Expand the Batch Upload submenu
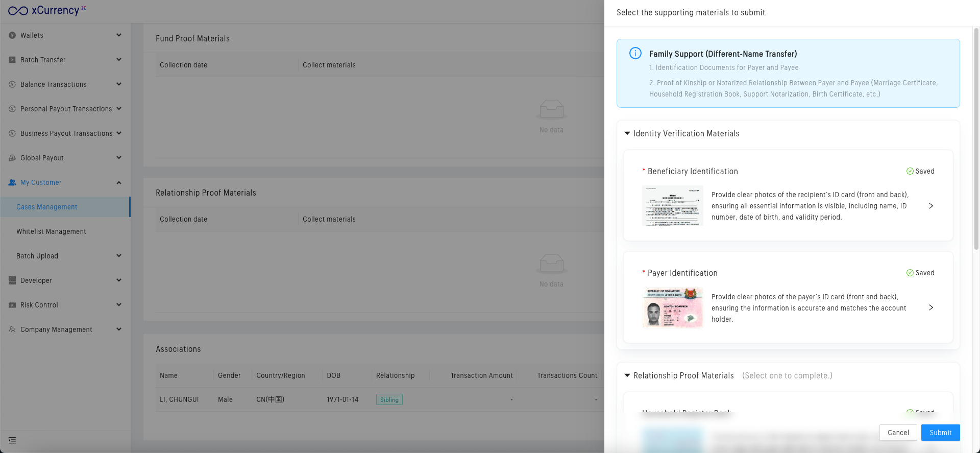 [119, 256]
